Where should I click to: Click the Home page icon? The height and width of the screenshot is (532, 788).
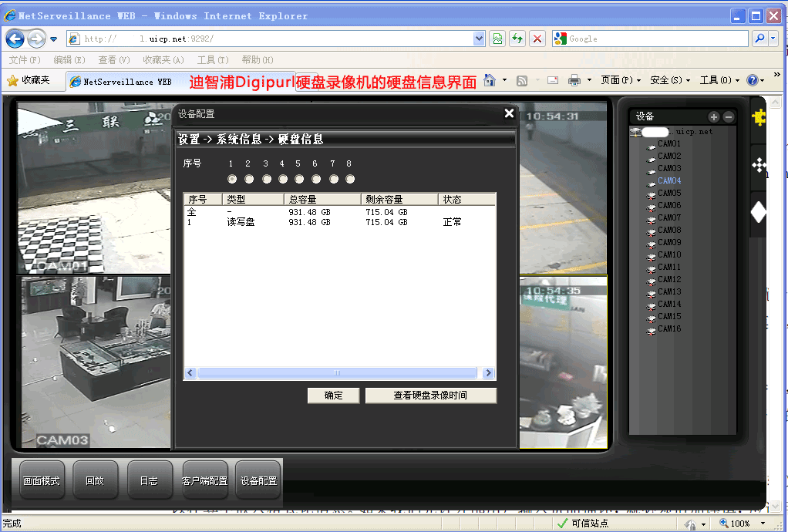tap(490, 80)
